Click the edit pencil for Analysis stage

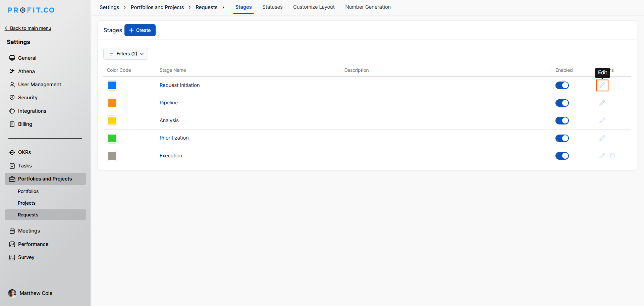point(602,120)
